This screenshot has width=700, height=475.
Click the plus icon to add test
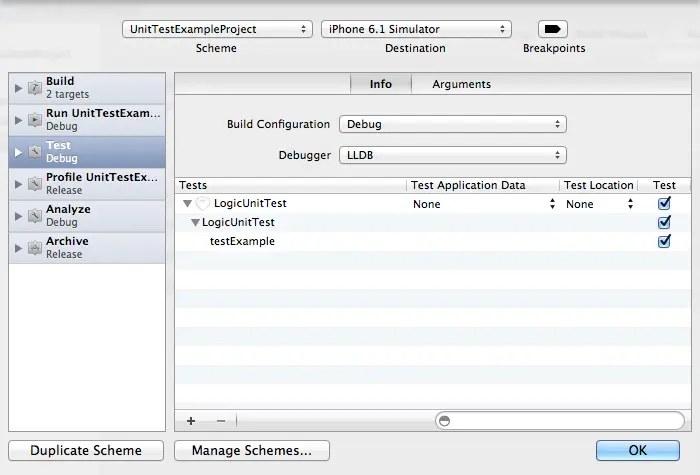click(191, 421)
